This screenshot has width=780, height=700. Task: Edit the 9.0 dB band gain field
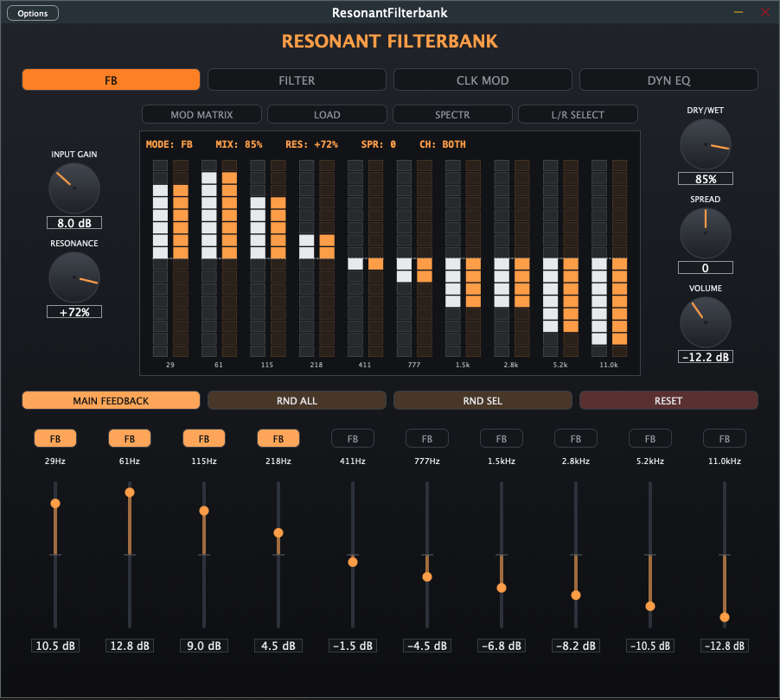204,646
